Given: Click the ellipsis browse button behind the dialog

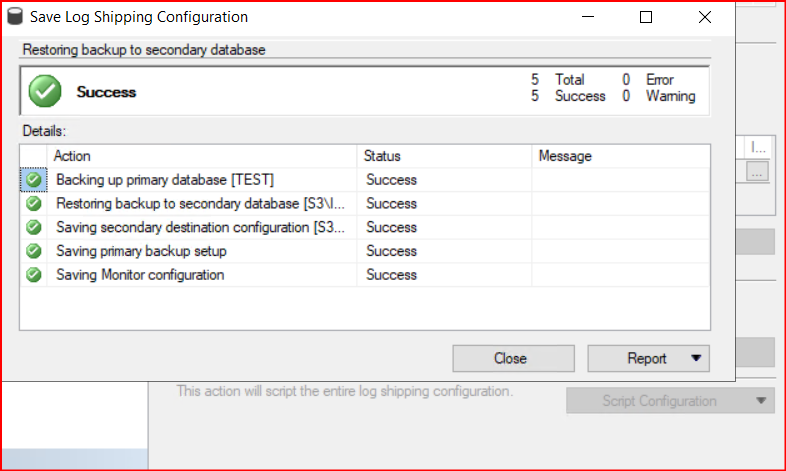Looking at the screenshot, I should click(759, 171).
